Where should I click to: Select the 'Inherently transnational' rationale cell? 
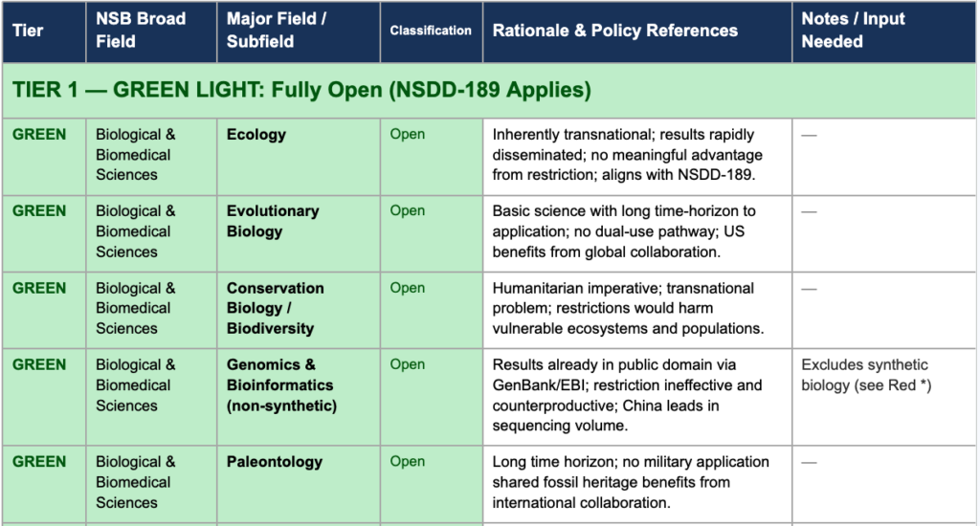(x=627, y=155)
